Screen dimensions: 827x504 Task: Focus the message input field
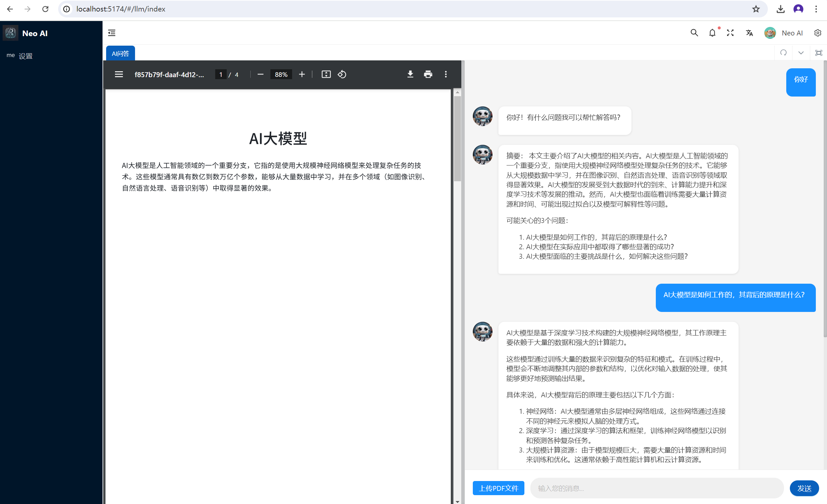coord(656,488)
